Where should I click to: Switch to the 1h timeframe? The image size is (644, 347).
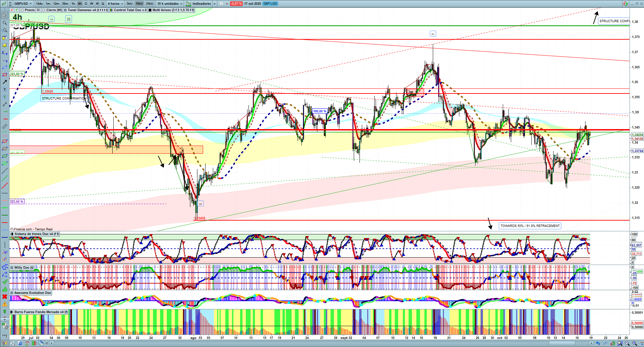(73, 4)
